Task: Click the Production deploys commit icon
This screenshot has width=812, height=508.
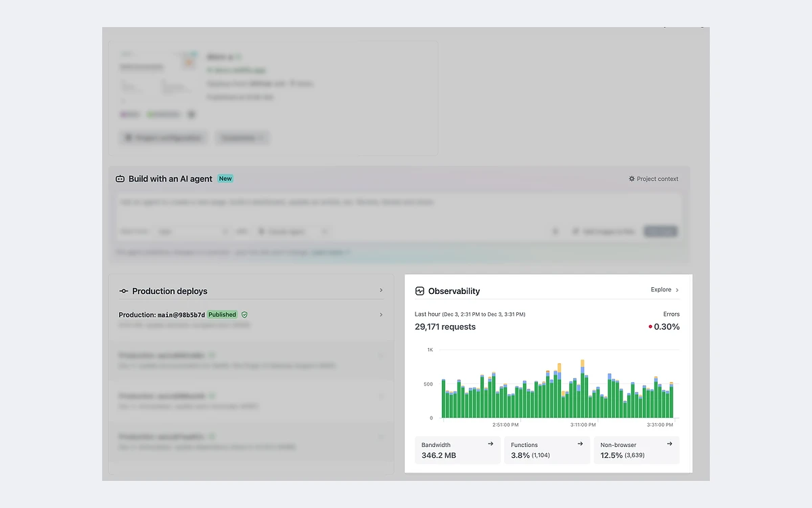Action: point(124,291)
